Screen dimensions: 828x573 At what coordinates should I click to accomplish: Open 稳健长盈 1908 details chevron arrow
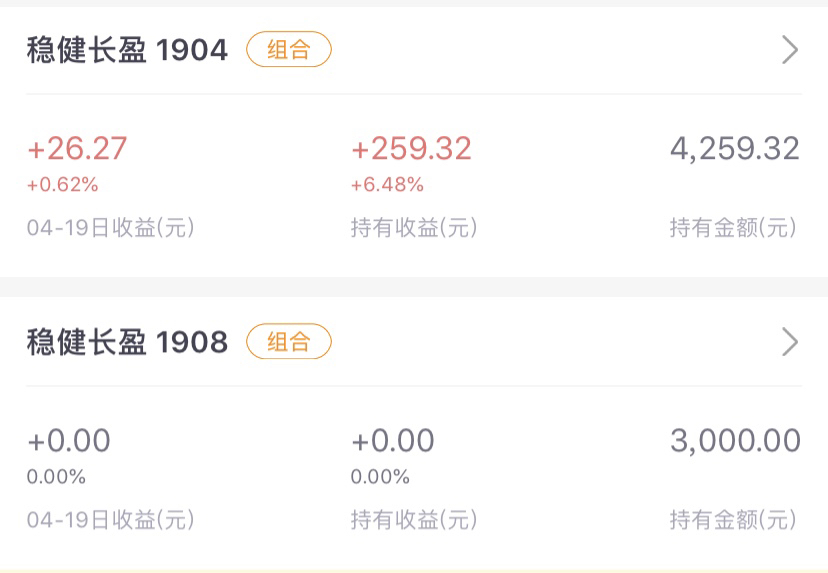[790, 342]
